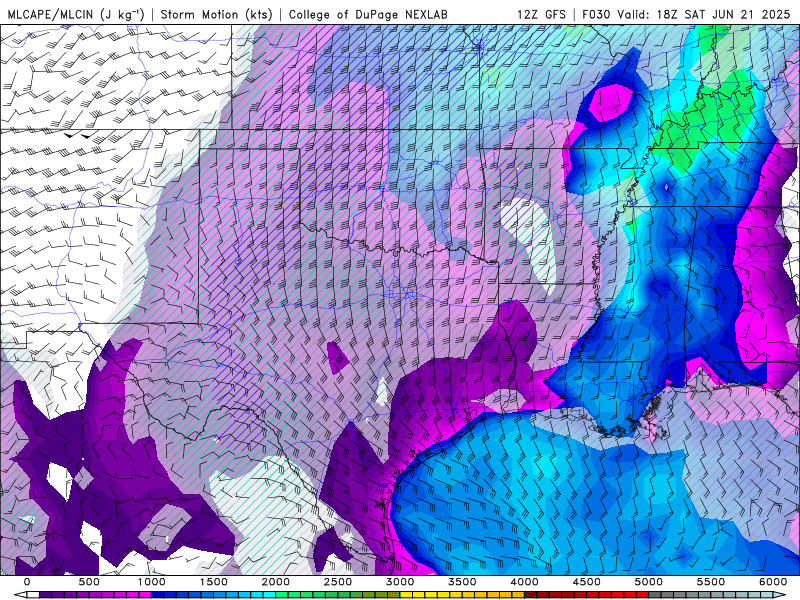This screenshot has height=600, width=800.
Task: Click the 2000 label on the color scale
Action: click(x=276, y=582)
